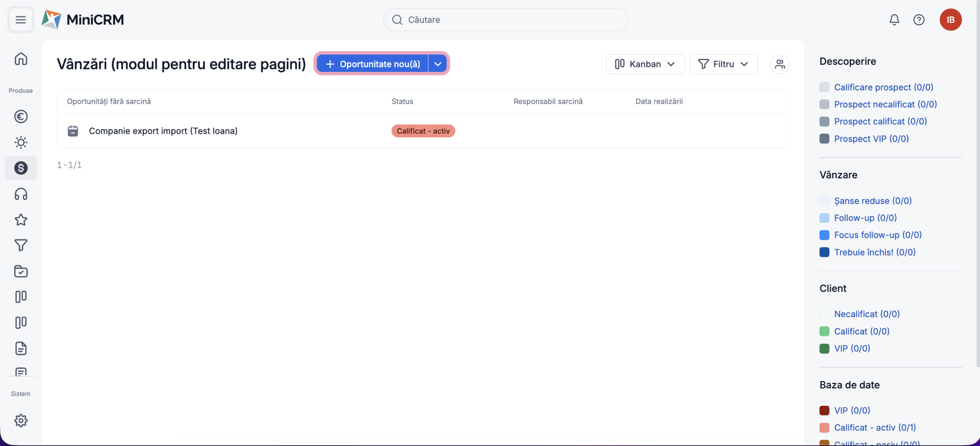This screenshot has width=980, height=446.
Task: Open the funnel module in sidebar
Action: click(21, 245)
